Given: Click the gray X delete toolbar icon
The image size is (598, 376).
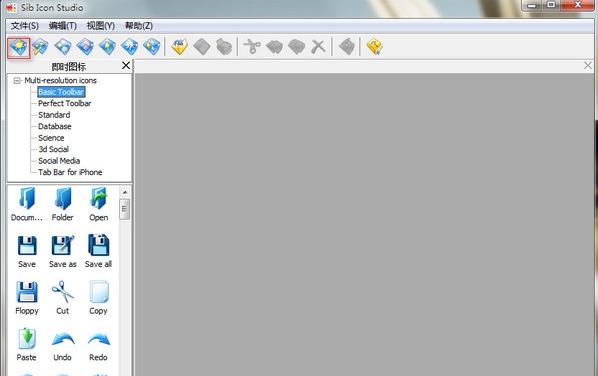Looking at the screenshot, I should 318,47.
